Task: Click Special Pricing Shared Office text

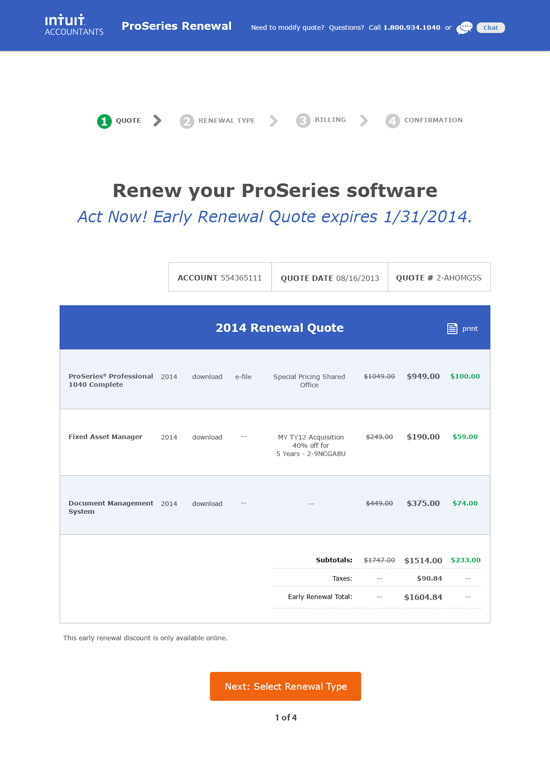Action: (x=309, y=380)
